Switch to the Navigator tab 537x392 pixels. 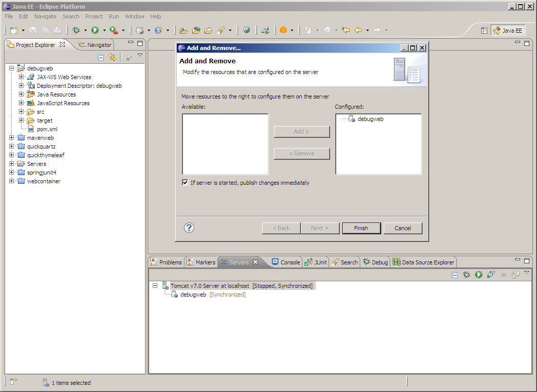coord(95,45)
